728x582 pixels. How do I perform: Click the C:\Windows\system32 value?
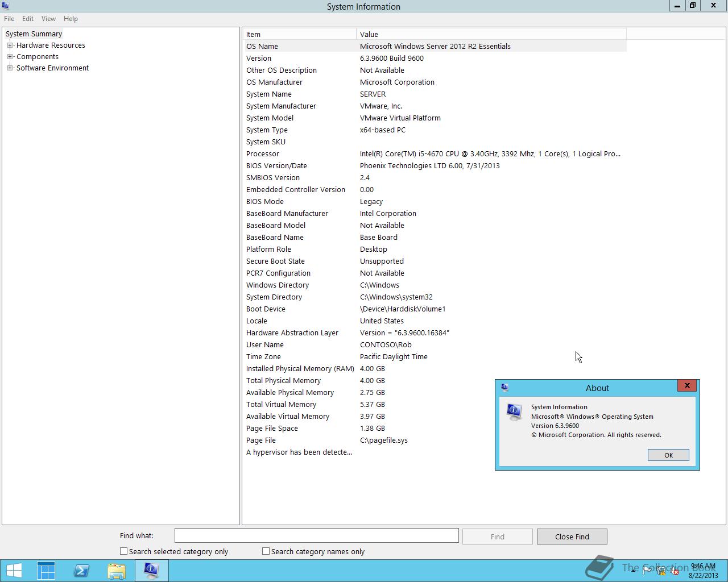396,297
